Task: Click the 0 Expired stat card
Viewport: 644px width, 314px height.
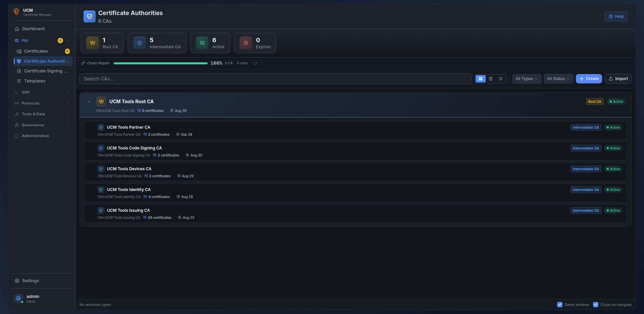Action: pyautogui.click(x=255, y=43)
